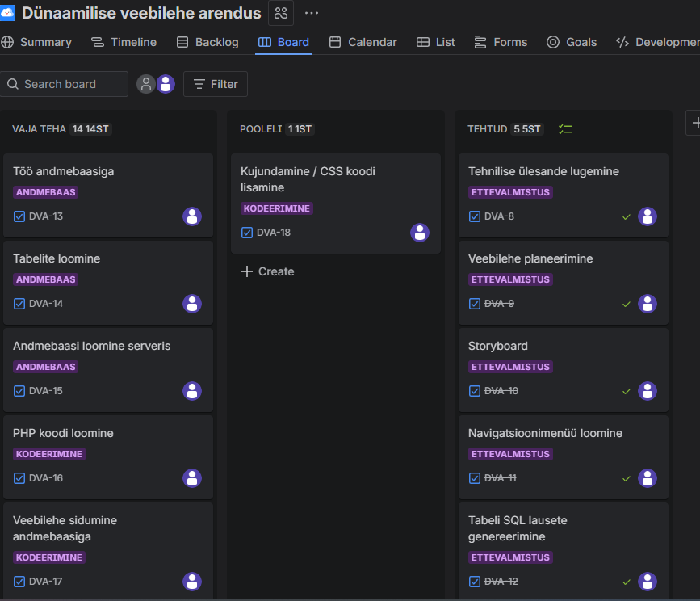Open the Backlog tab
The image size is (700, 601).
tap(207, 42)
